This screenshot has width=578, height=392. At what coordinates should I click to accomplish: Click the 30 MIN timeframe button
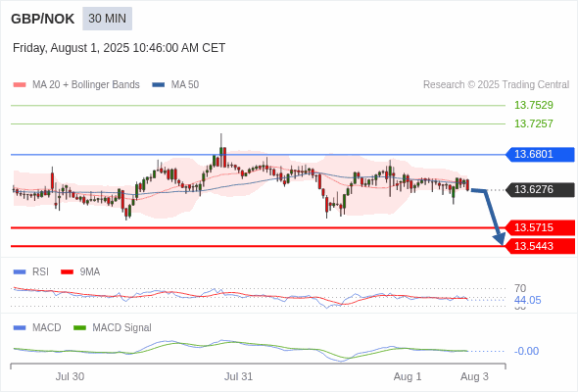pos(107,19)
